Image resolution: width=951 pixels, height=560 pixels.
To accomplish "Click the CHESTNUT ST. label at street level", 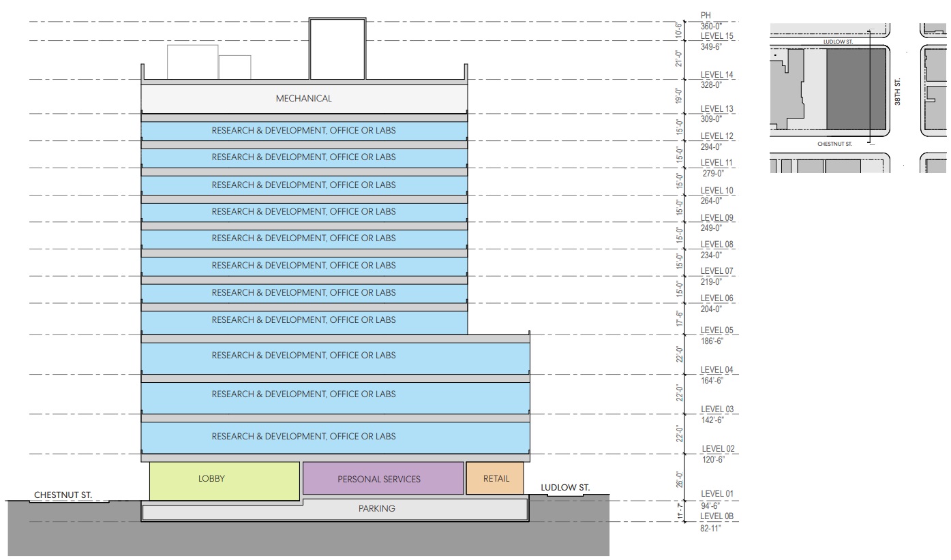I will [63, 494].
